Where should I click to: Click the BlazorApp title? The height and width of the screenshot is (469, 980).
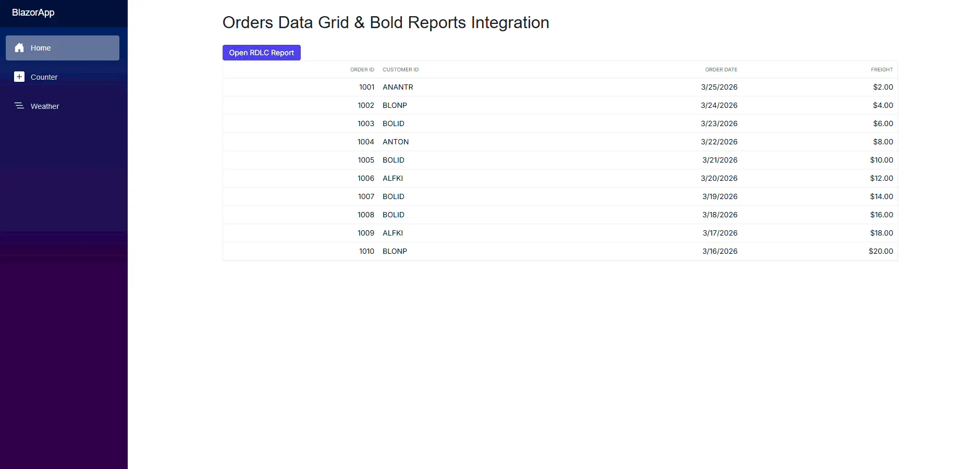33,13
